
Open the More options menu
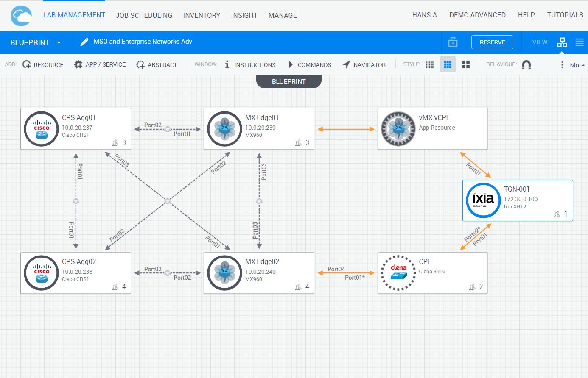(572, 65)
